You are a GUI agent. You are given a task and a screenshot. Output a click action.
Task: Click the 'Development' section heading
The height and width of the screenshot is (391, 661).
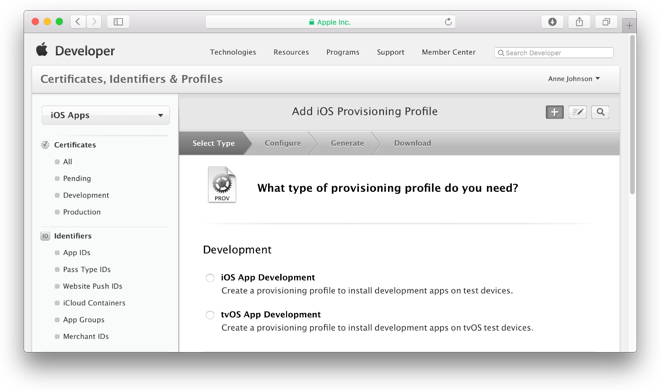point(237,250)
